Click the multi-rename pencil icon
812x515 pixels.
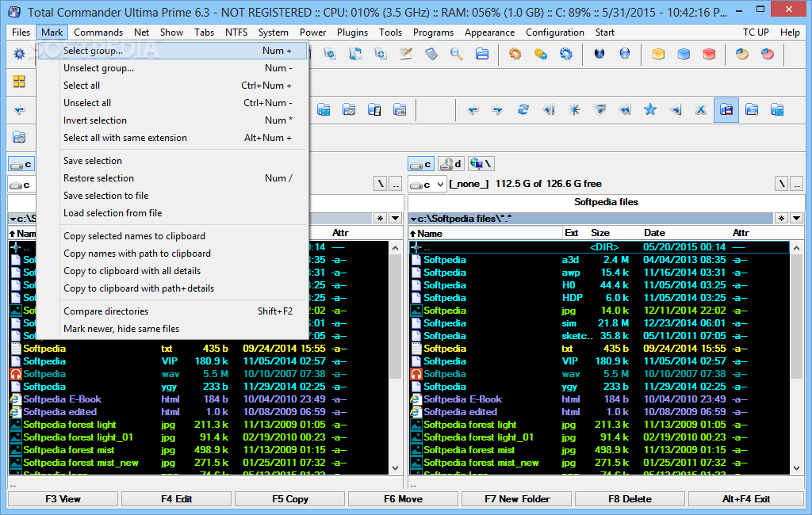tap(405, 54)
